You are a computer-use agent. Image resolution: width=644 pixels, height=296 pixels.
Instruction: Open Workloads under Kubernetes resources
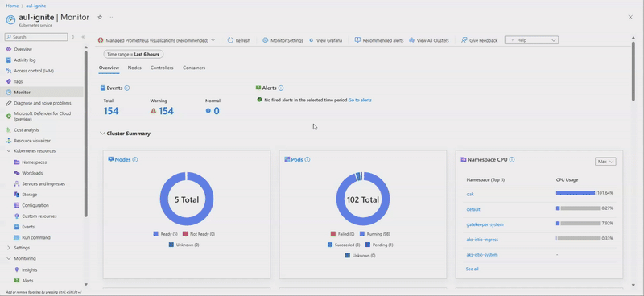pos(32,173)
